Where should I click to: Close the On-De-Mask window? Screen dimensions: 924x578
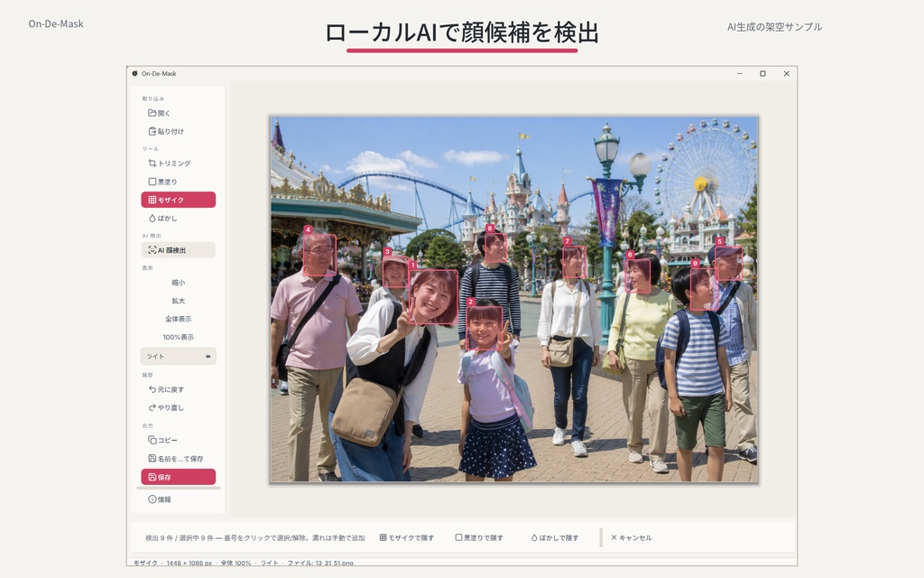pyautogui.click(x=786, y=74)
